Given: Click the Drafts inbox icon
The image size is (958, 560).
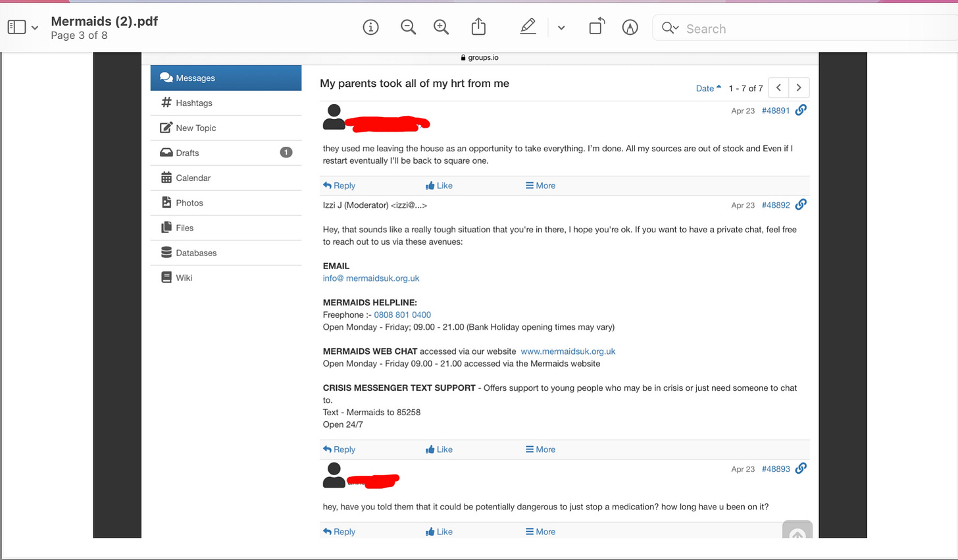Looking at the screenshot, I should pos(166,153).
